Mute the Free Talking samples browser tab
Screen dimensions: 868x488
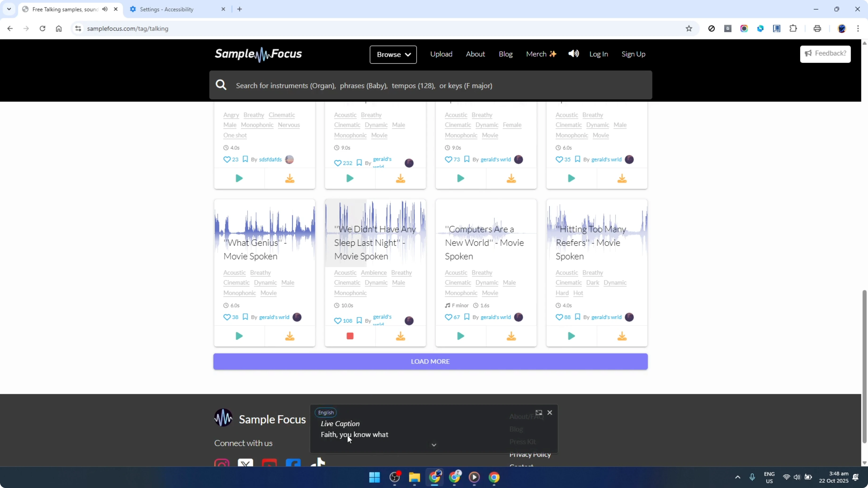click(105, 9)
